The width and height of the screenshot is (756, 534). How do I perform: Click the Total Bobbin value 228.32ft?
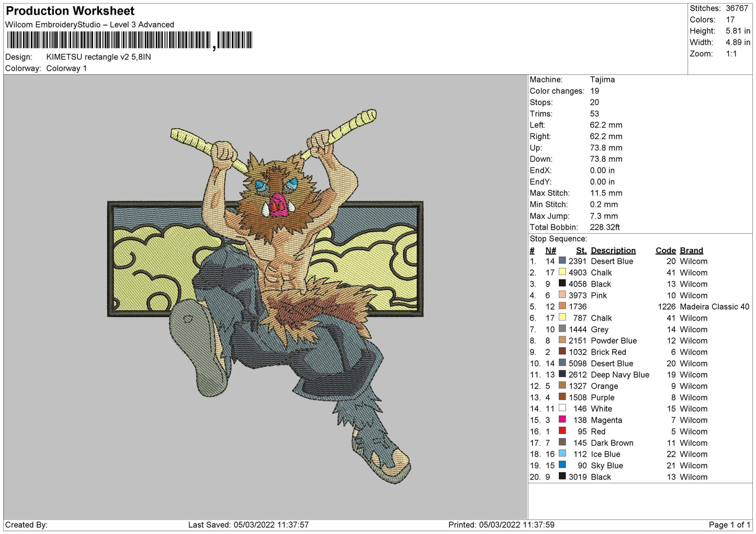pyautogui.click(x=605, y=227)
